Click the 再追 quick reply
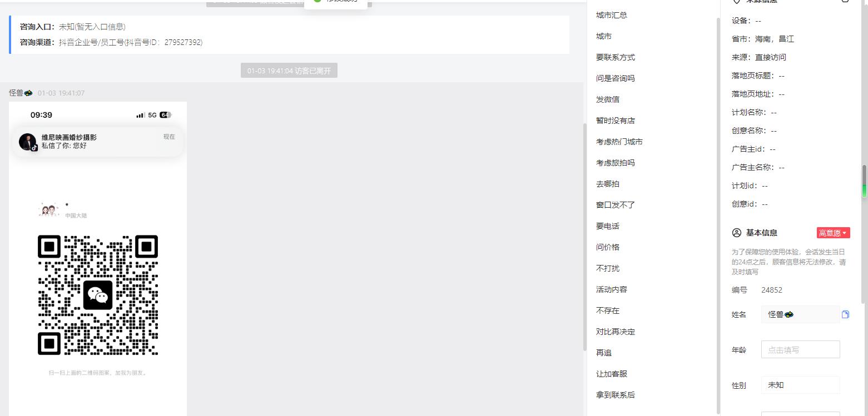 tap(604, 353)
